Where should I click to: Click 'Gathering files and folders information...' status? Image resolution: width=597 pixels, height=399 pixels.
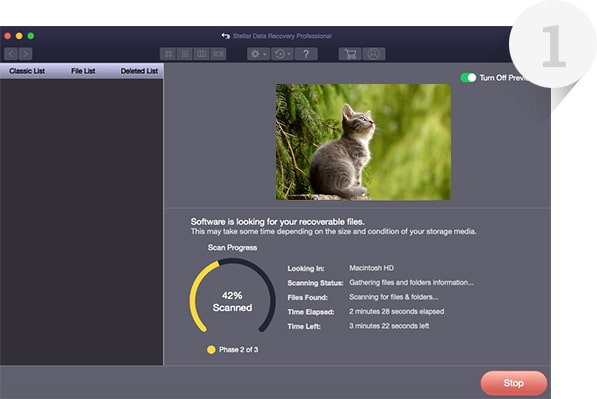click(411, 282)
